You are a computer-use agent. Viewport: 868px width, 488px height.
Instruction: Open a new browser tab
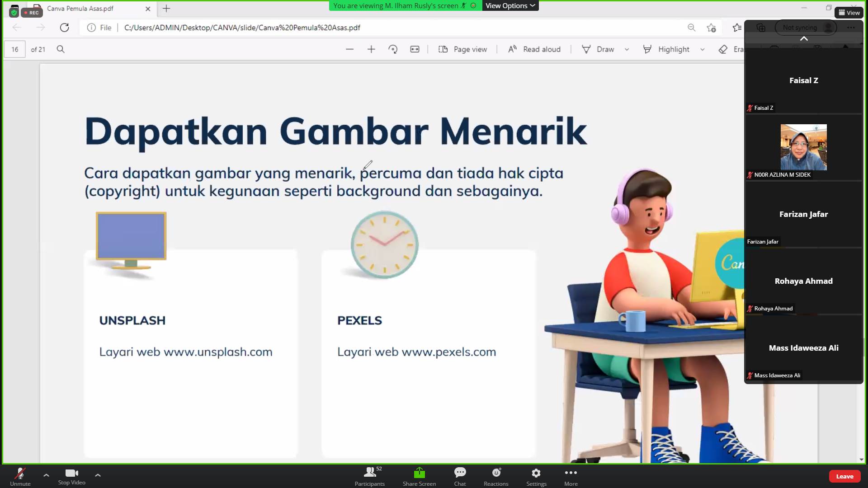click(166, 8)
